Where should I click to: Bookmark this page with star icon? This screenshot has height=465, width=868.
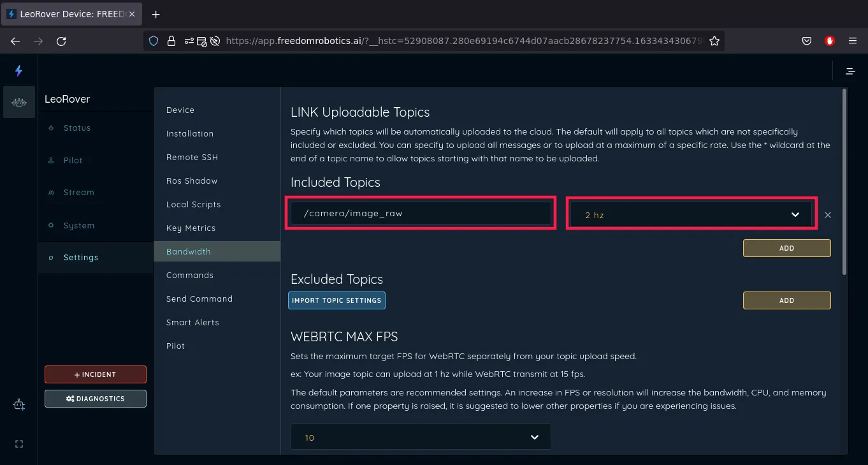click(714, 41)
